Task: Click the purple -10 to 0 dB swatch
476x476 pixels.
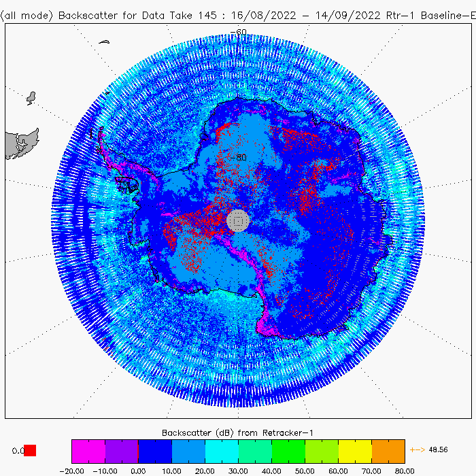Action: (x=122, y=451)
